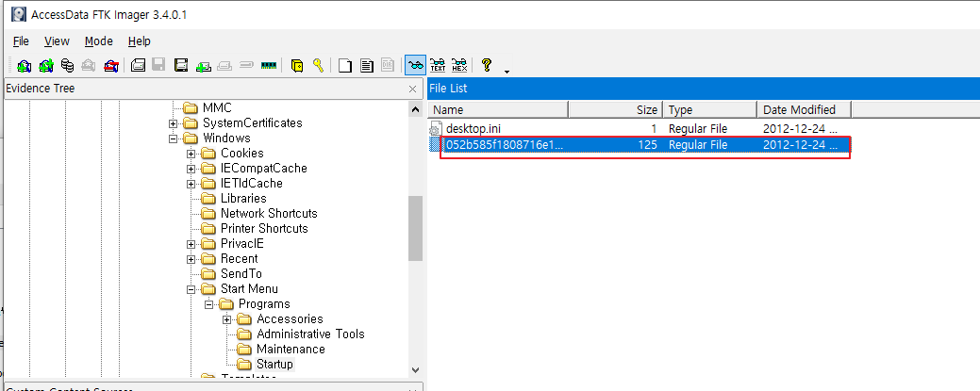The height and width of the screenshot is (391, 980).
Task: Select the Libraries folder
Action: tap(243, 198)
